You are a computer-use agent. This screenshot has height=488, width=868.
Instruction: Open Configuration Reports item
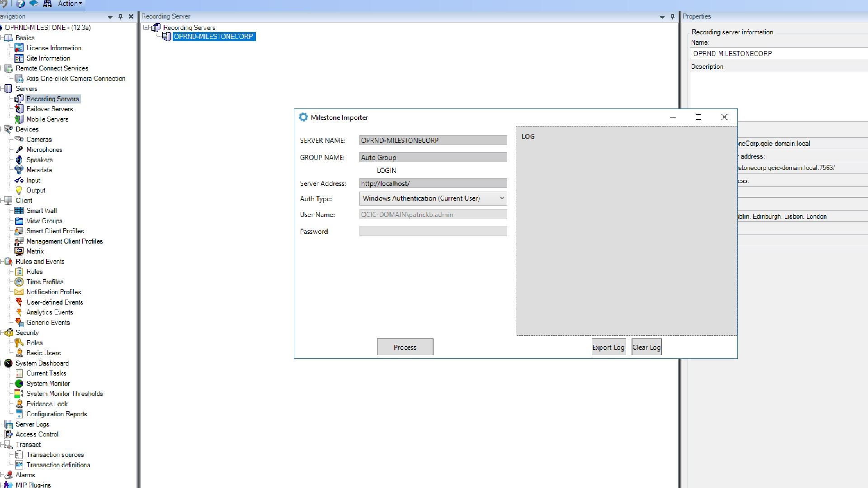(57, 414)
